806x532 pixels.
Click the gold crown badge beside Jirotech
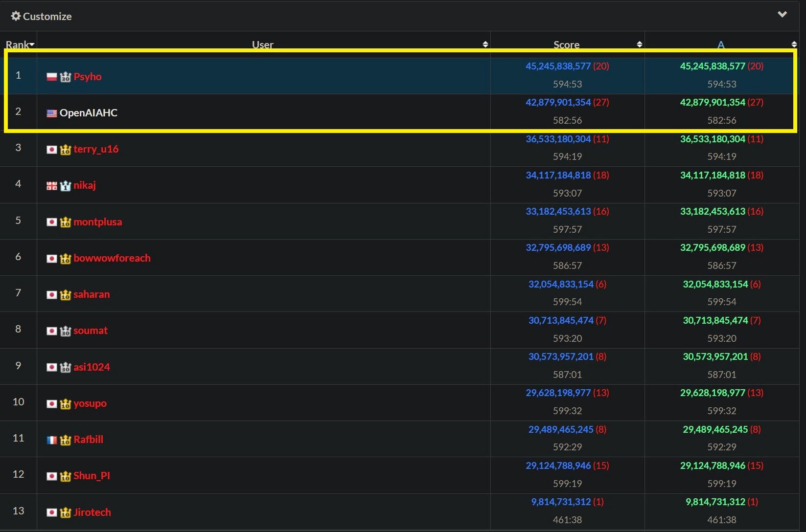coord(66,512)
